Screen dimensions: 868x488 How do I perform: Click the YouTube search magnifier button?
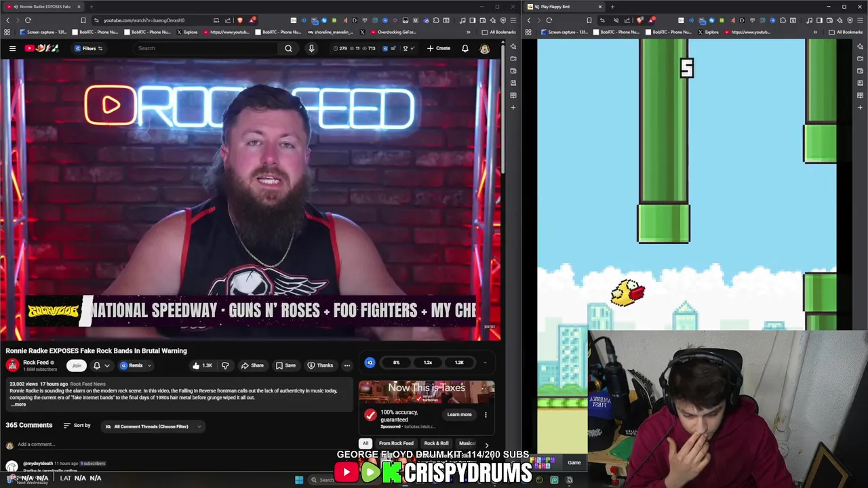tap(288, 48)
